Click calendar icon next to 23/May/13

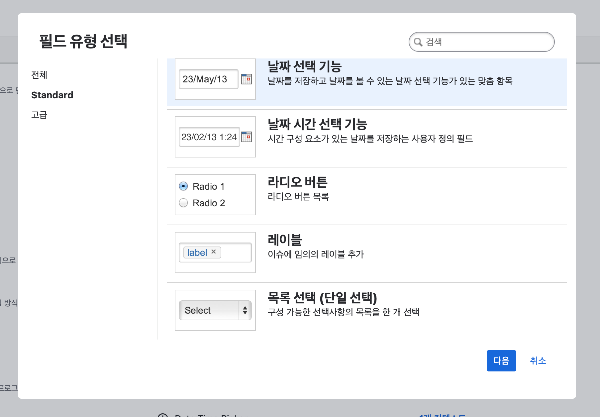(x=246, y=79)
